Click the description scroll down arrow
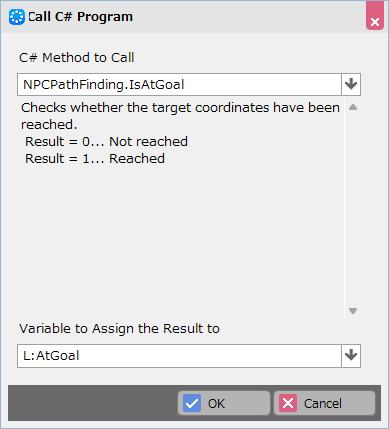The width and height of the screenshot is (389, 429). 353,311
